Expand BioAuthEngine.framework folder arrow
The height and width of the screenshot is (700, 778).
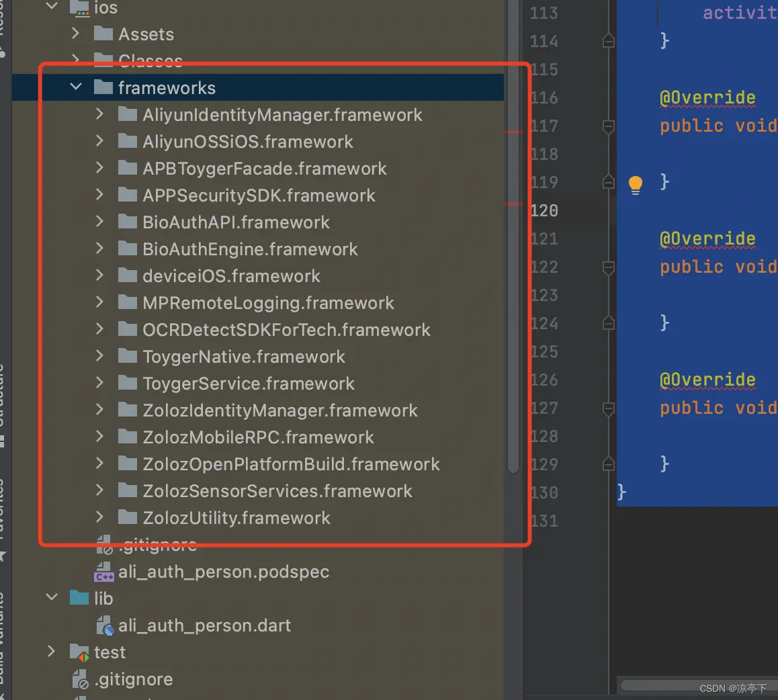(99, 248)
